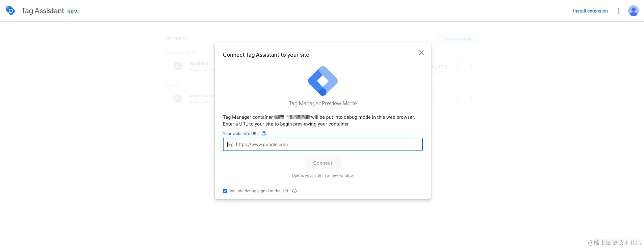Click the Install extension link
The height and width of the screenshot is (248, 644).
tap(590, 11)
